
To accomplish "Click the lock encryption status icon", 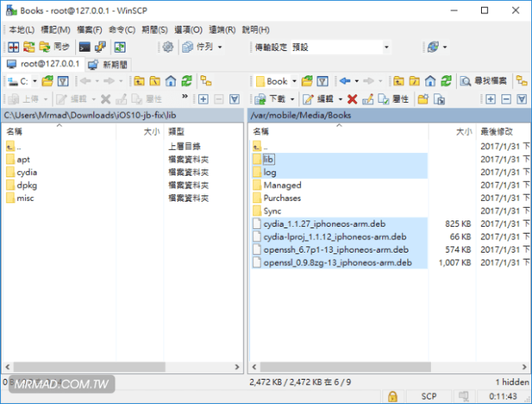I will point(393,396).
